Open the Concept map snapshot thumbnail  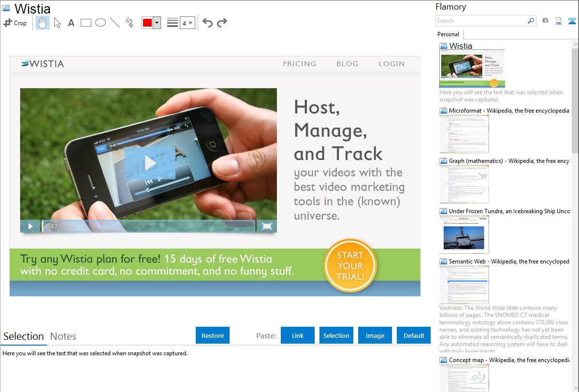pyautogui.click(x=464, y=378)
